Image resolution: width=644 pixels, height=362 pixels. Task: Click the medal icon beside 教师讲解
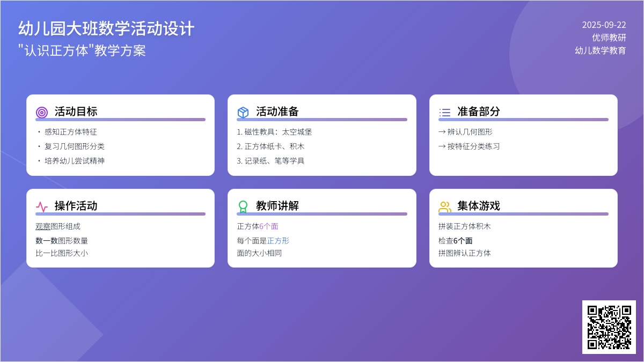pyautogui.click(x=243, y=206)
